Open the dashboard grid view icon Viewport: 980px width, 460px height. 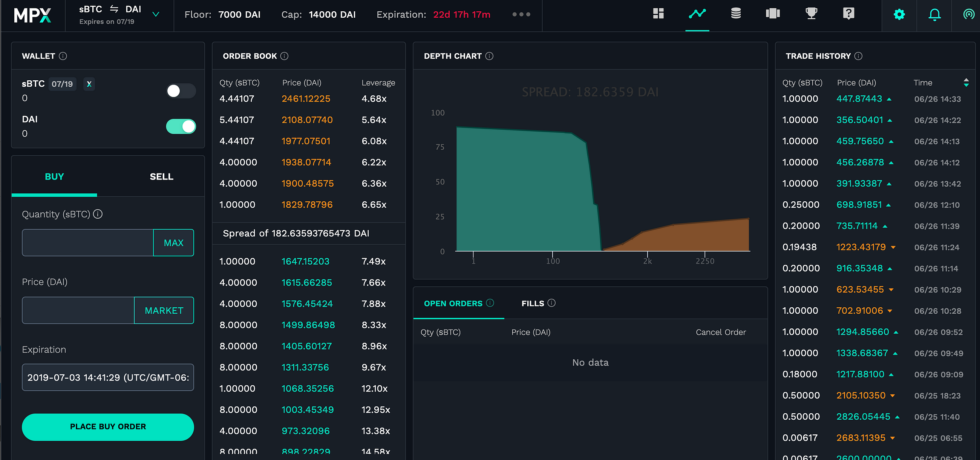(x=658, y=14)
